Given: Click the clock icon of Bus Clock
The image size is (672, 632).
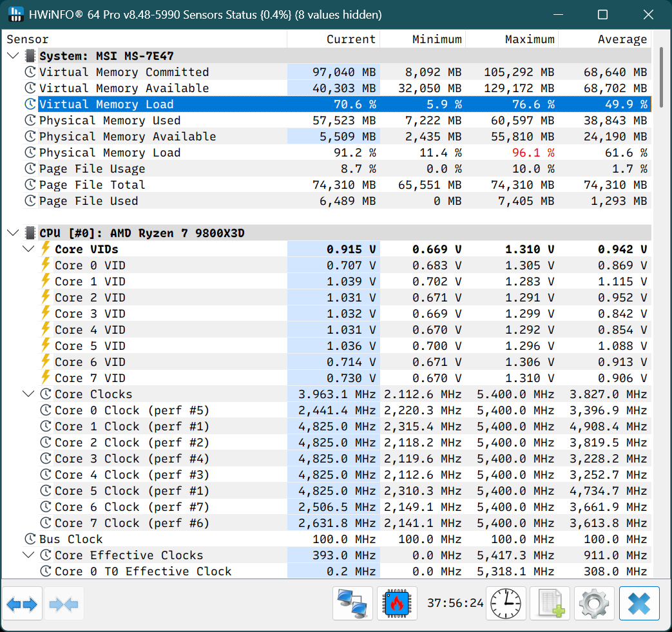Looking at the screenshot, I should point(30,539).
